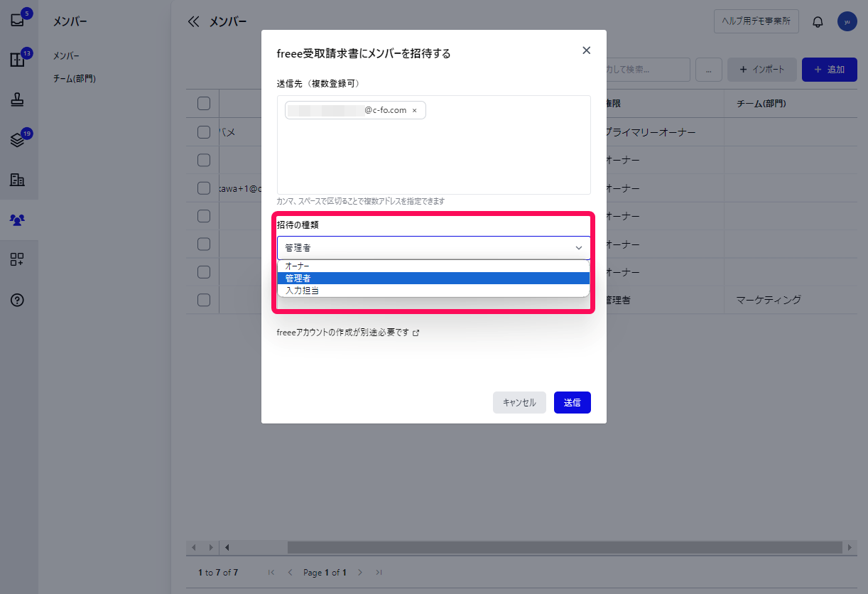Go to last page of pagination
868x594 pixels.
click(379, 572)
